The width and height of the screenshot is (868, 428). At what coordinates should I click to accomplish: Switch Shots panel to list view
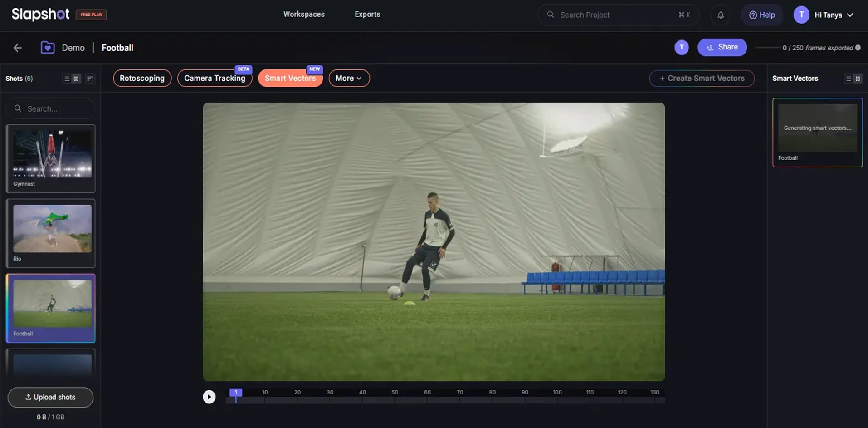(x=67, y=79)
